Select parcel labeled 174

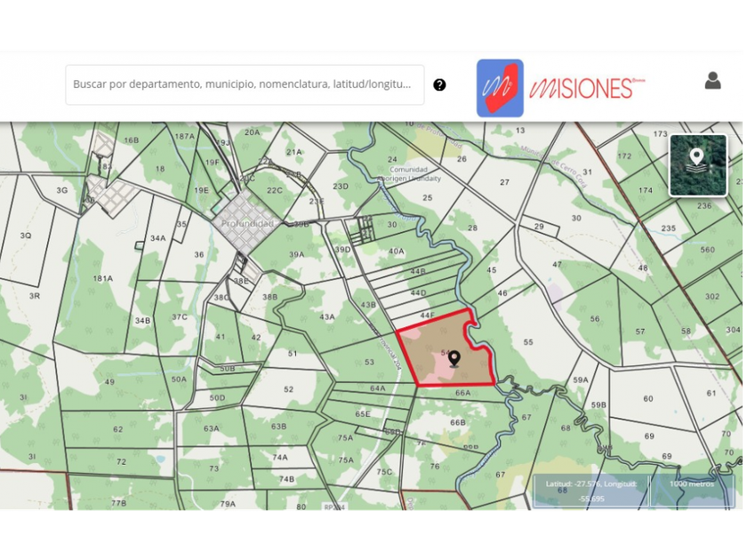645,190
